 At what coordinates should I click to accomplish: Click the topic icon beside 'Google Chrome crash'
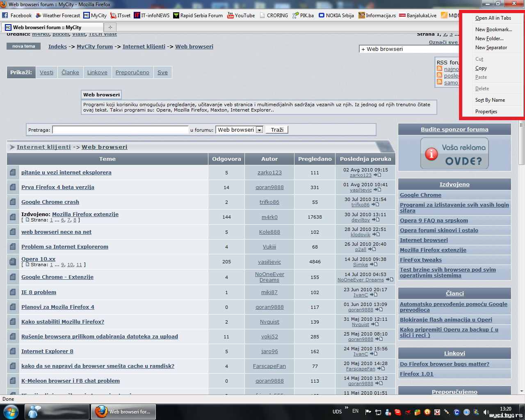(13, 202)
